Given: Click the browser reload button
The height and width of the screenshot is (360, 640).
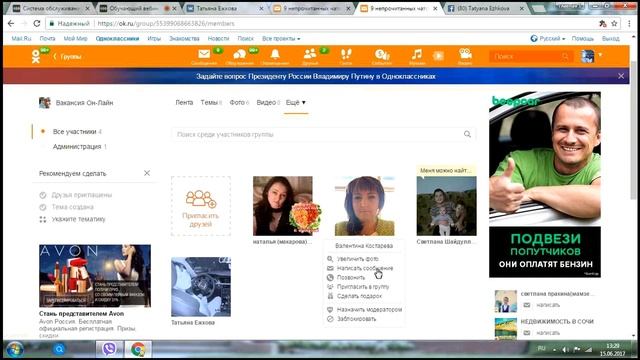Looking at the screenshot, I should point(37,23).
